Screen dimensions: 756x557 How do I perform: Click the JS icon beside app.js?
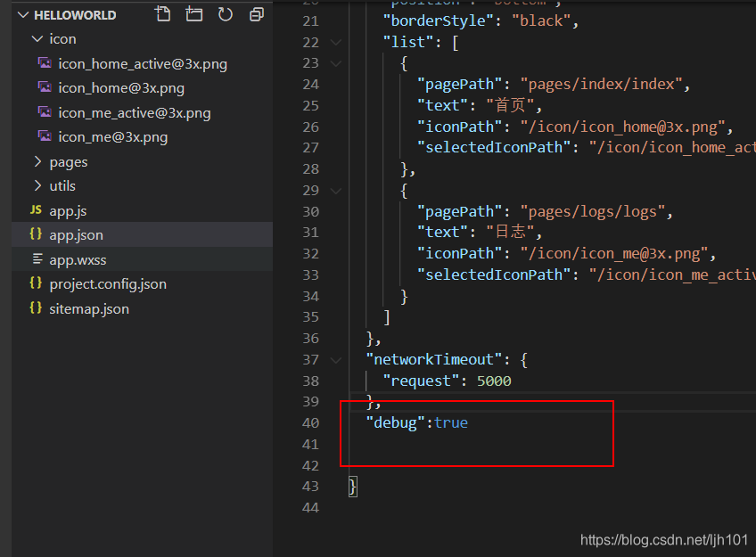pos(36,209)
